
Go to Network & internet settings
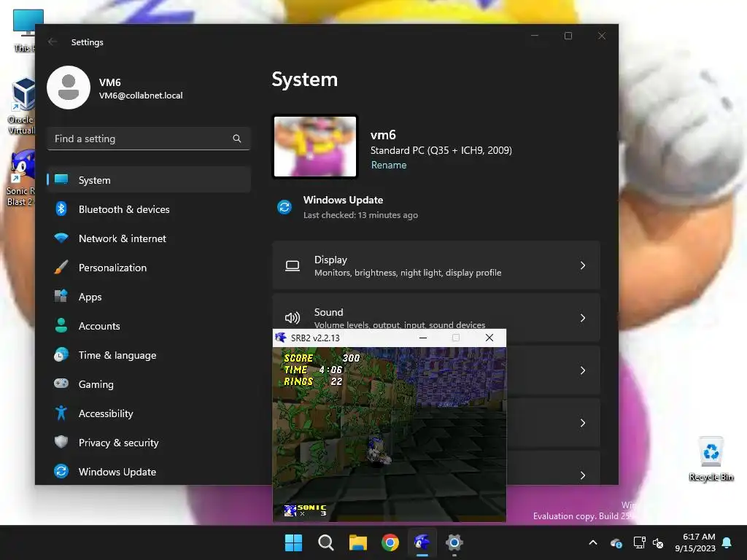149,238
